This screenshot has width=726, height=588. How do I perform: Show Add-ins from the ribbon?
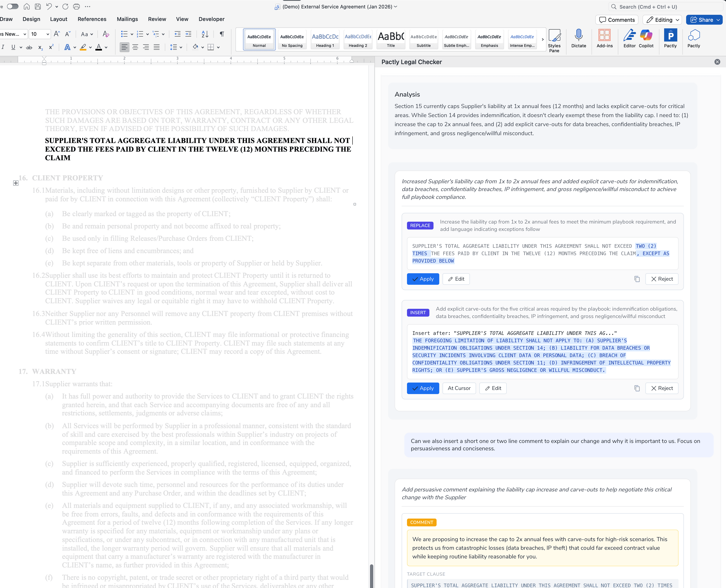[x=605, y=38]
